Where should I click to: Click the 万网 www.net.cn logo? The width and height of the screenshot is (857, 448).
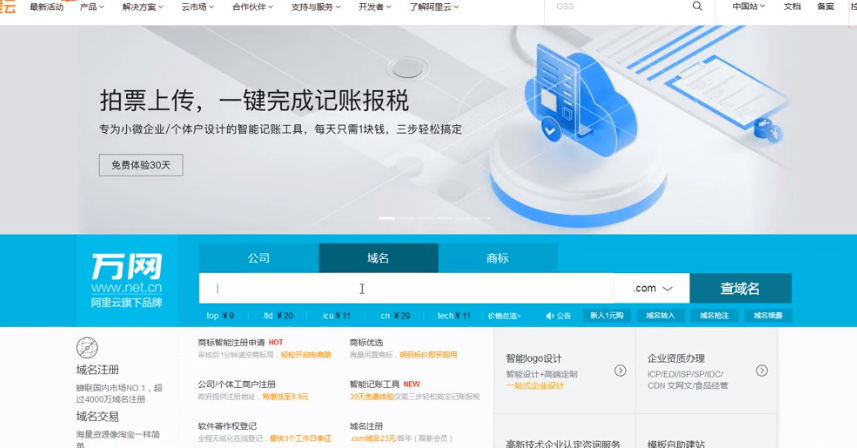tap(126, 280)
